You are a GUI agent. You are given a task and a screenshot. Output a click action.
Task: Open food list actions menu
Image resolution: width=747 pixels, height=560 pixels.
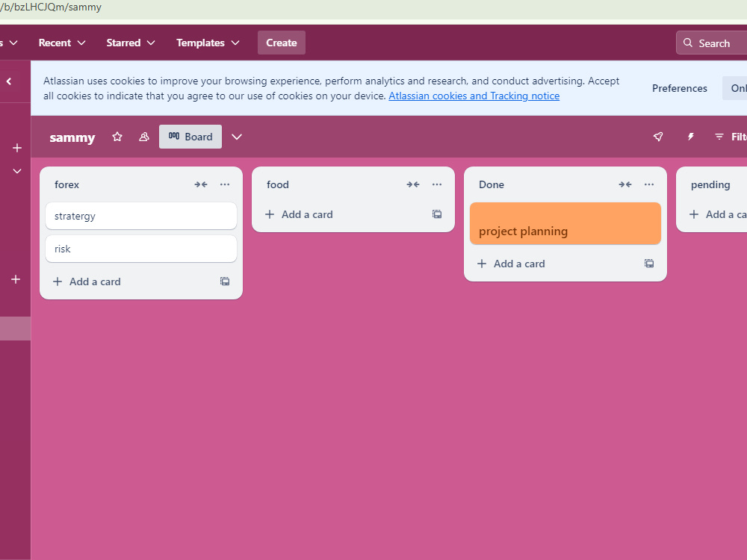click(x=437, y=184)
